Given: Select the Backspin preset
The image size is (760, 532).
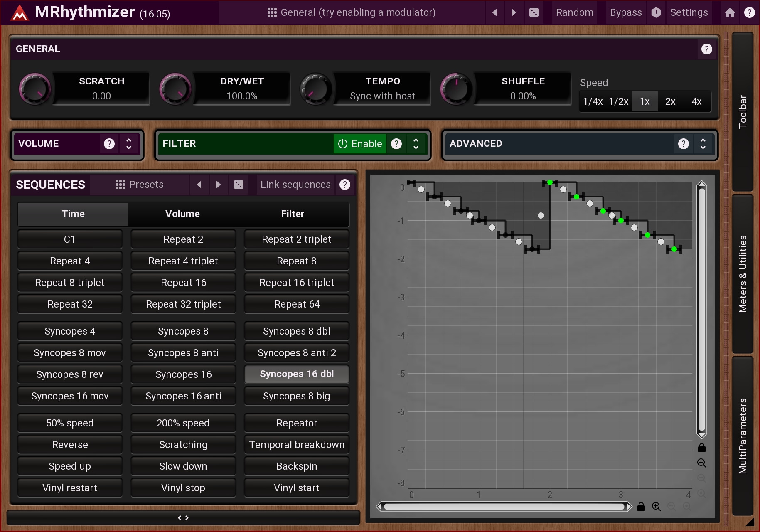Looking at the screenshot, I should [297, 466].
